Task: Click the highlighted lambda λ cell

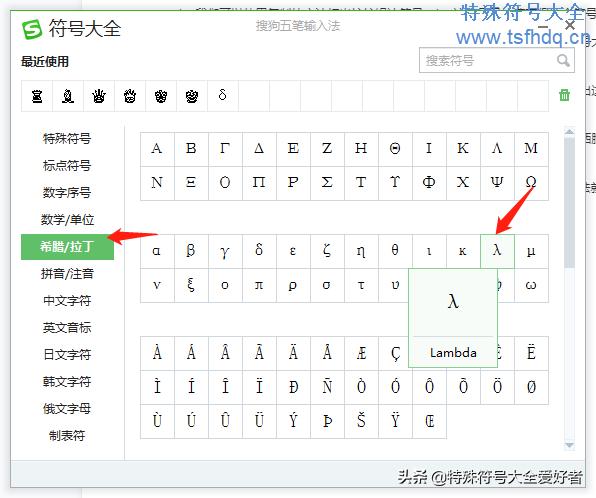Action: pos(497,251)
